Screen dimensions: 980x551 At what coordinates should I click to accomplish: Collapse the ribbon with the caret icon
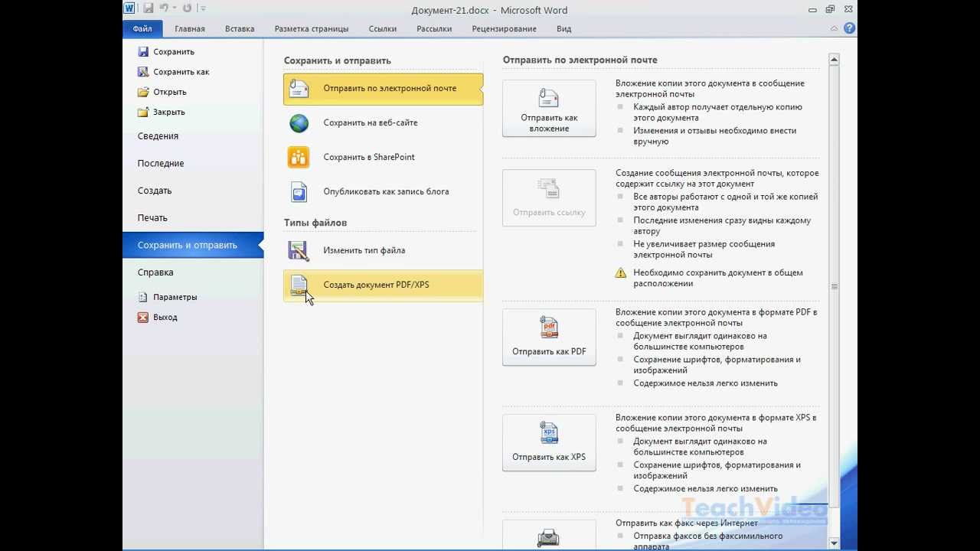click(x=835, y=28)
